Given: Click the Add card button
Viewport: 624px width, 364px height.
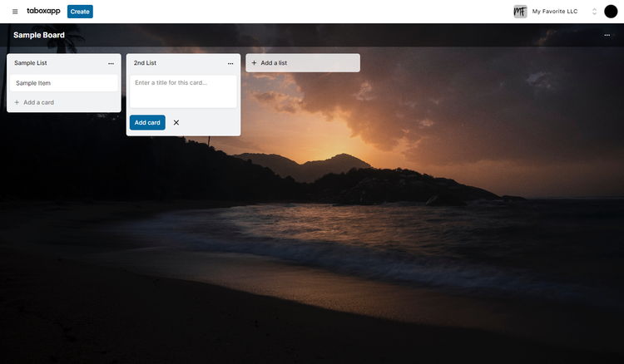Looking at the screenshot, I should [147, 122].
